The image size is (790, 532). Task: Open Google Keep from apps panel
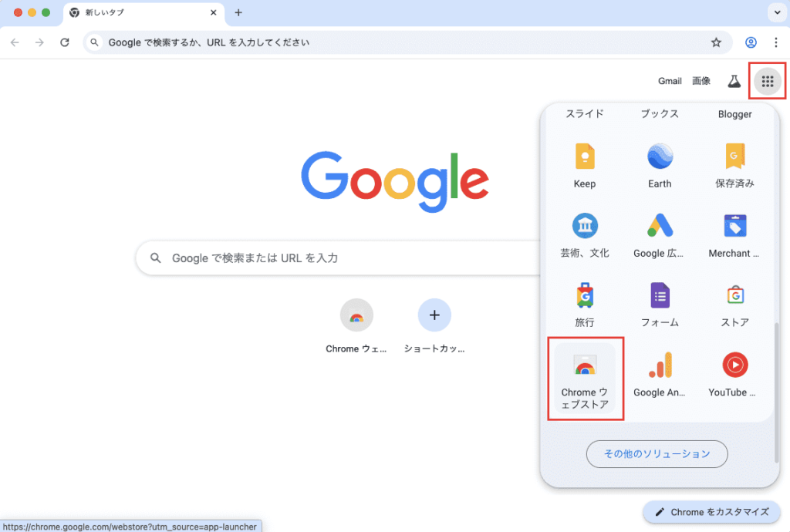(x=585, y=166)
